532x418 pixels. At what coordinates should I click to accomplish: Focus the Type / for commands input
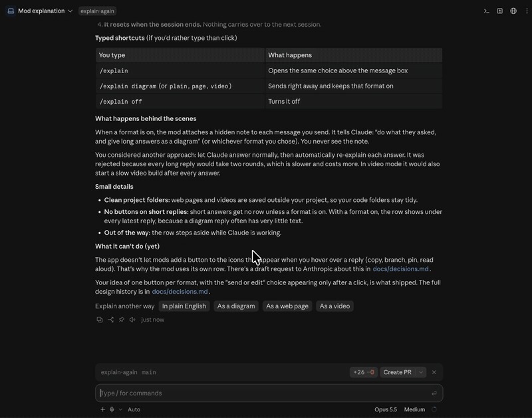pos(269,393)
